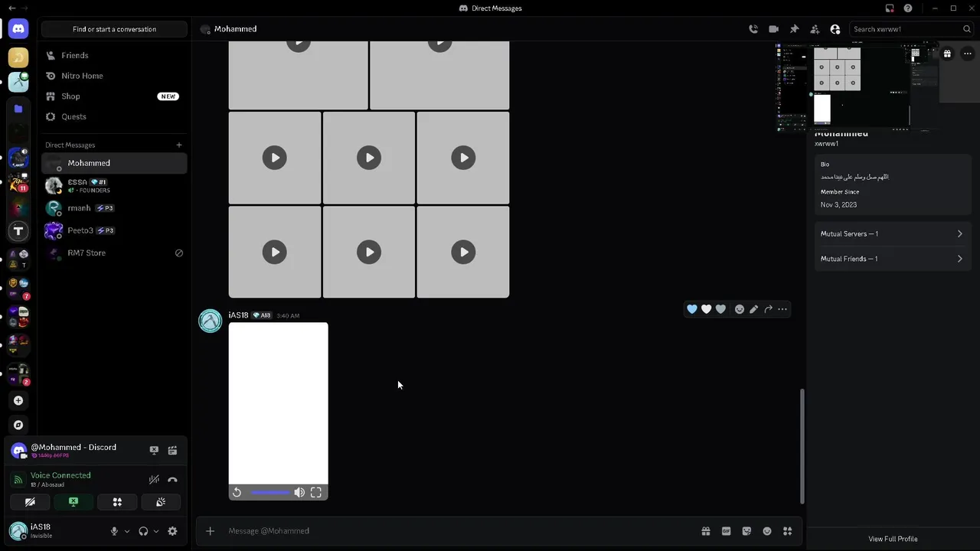Toggle headphones deafen

(x=143, y=531)
